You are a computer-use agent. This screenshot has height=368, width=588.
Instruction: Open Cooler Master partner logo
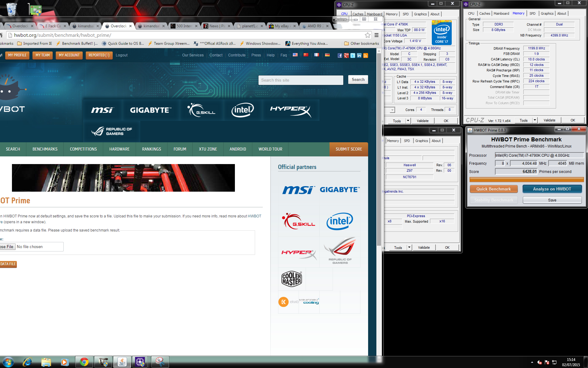(x=292, y=279)
